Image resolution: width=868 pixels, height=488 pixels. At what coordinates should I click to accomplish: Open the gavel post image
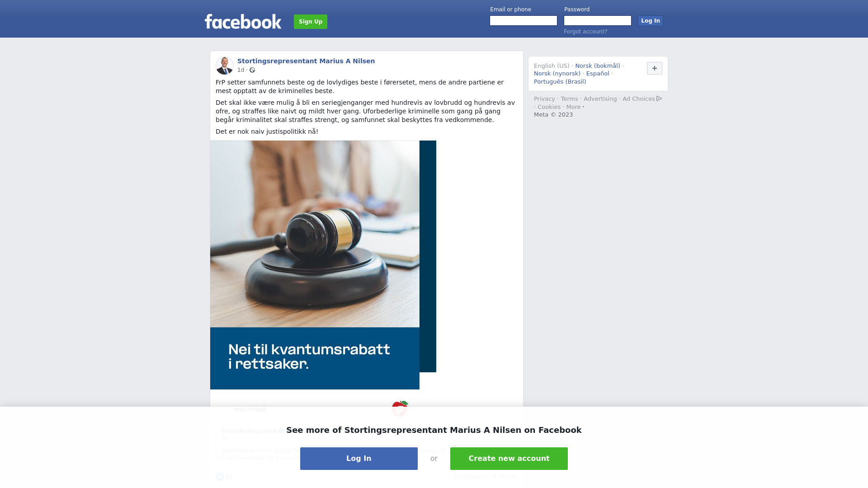click(323, 265)
